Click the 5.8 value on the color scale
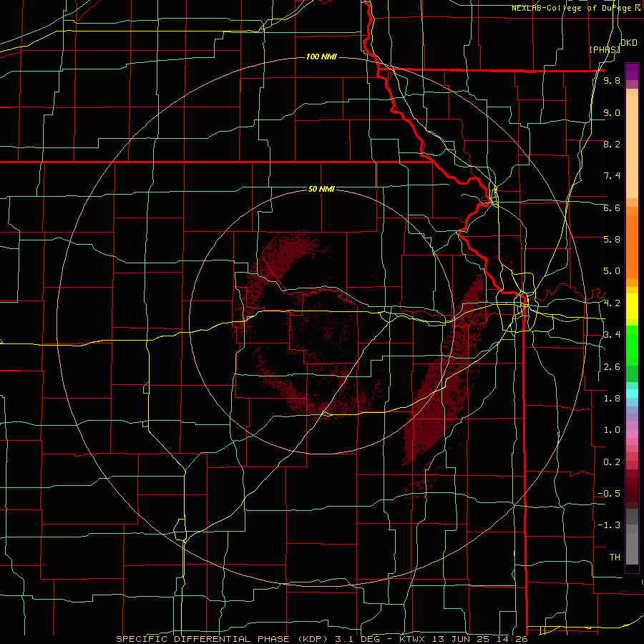 pos(612,239)
